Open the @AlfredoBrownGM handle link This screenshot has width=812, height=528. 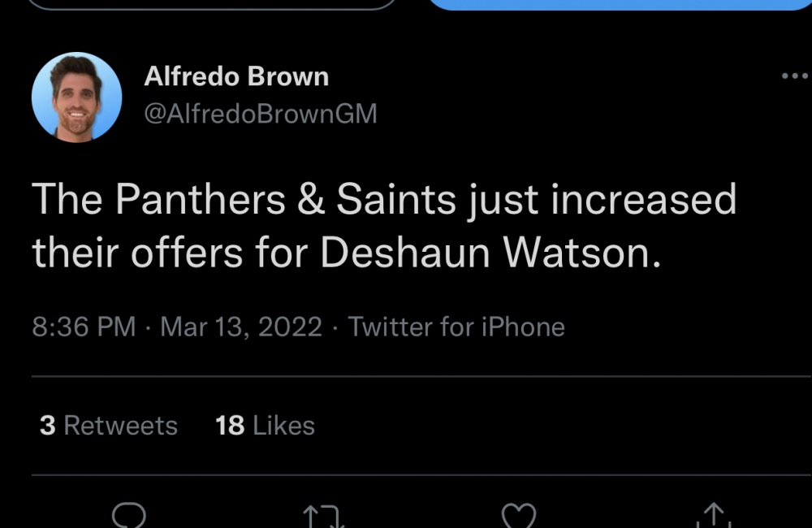(260, 114)
